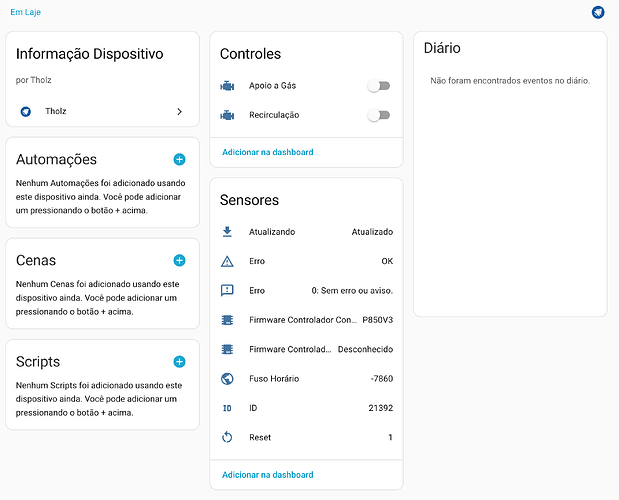Expand the Tholz integration chevron
The image size is (619, 500).
click(180, 112)
